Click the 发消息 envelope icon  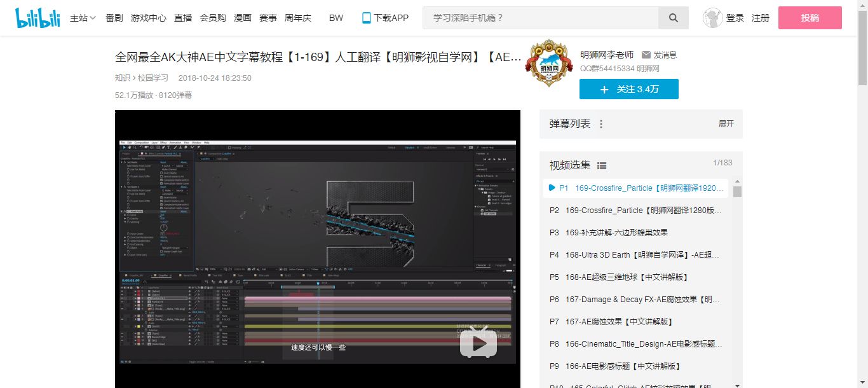646,55
